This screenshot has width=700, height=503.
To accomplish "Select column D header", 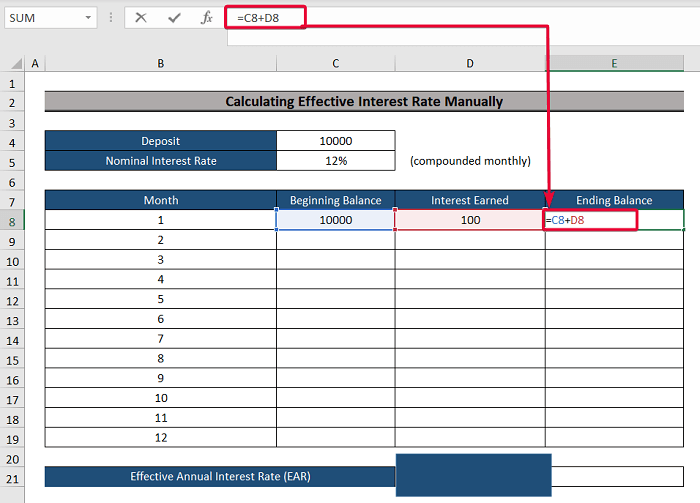I will pyautogui.click(x=470, y=63).
